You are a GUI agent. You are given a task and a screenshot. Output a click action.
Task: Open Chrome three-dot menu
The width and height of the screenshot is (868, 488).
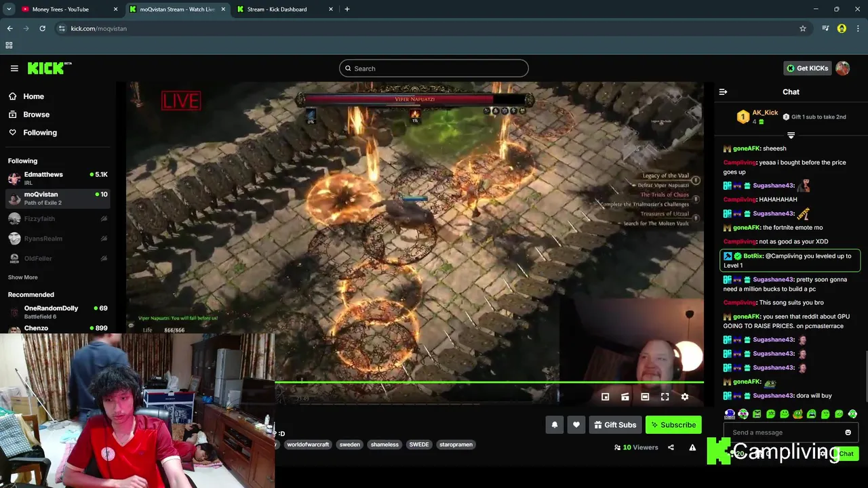point(858,28)
